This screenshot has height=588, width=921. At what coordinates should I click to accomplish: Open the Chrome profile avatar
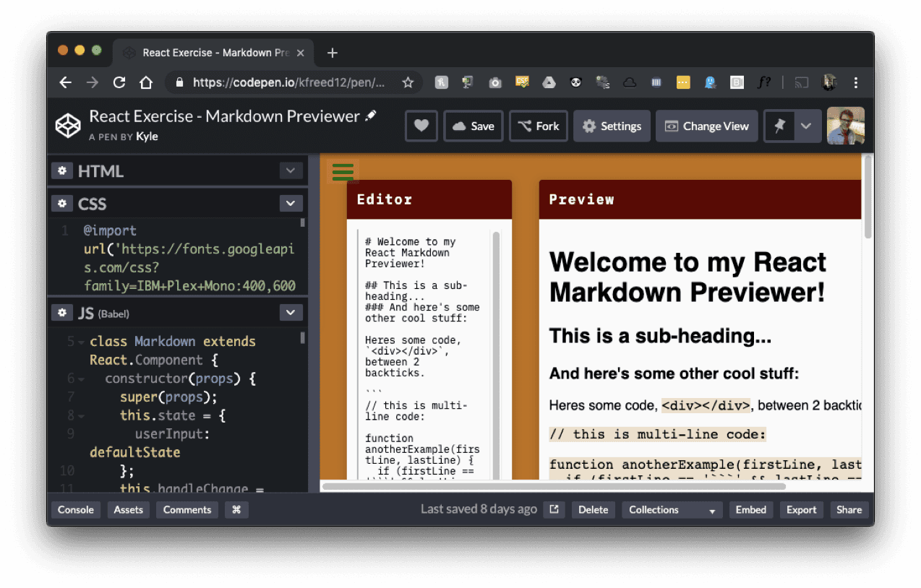(x=829, y=82)
